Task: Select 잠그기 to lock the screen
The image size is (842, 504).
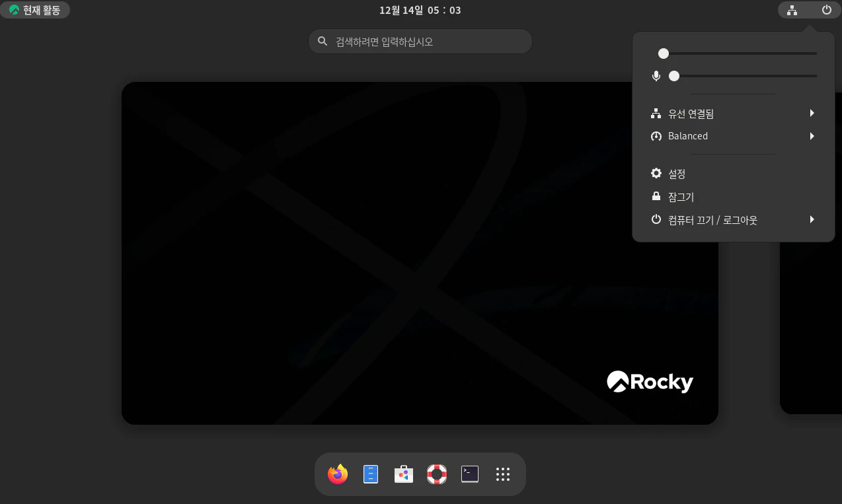Action: coord(734,197)
